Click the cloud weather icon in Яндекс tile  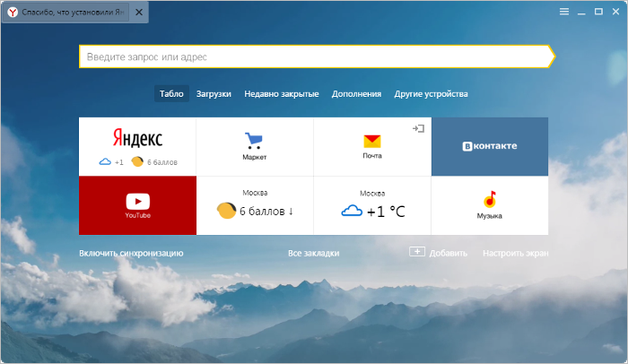click(x=105, y=161)
